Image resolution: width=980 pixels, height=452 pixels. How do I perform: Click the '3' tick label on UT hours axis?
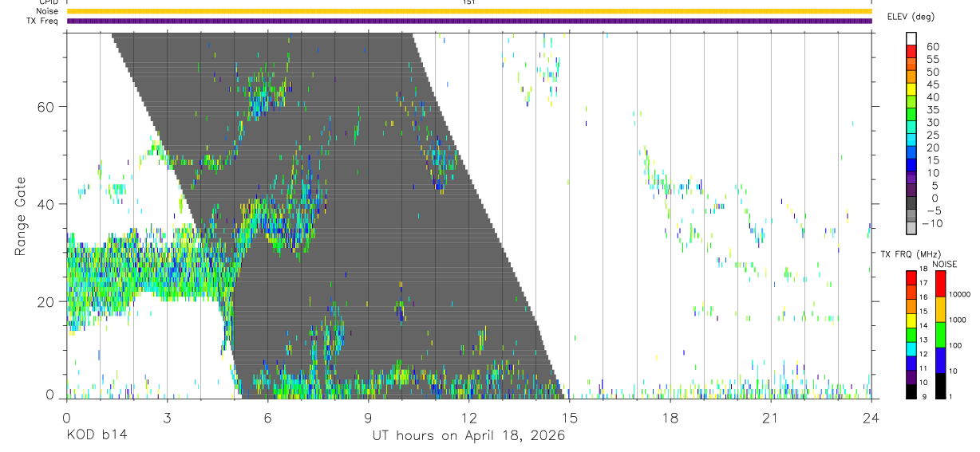click(167, 418)
